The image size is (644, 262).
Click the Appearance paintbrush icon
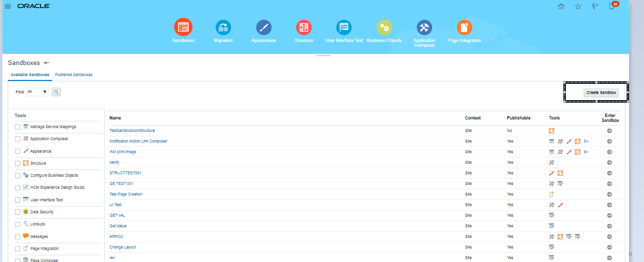coord(263,27)
